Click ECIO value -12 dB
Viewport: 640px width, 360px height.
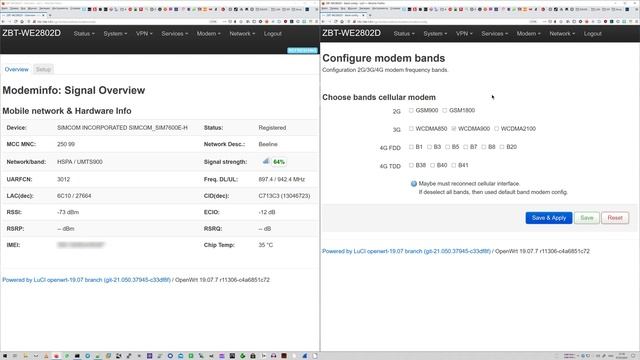click(x=267, y=212)
